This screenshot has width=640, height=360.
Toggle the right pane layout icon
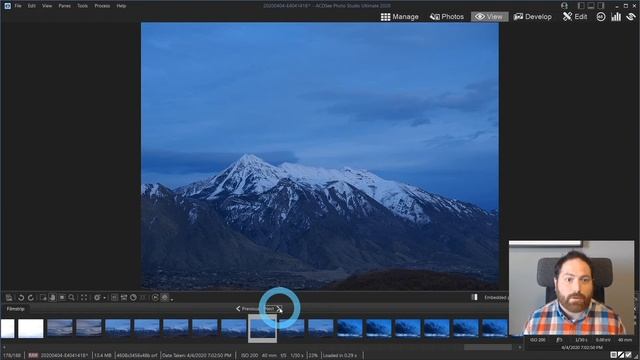pos(601,6)
